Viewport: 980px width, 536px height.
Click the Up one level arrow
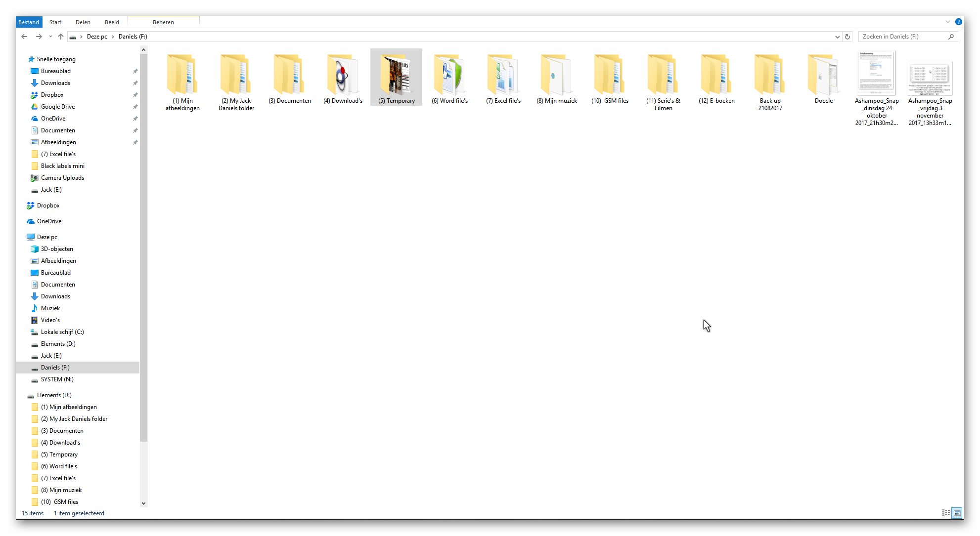61,37
